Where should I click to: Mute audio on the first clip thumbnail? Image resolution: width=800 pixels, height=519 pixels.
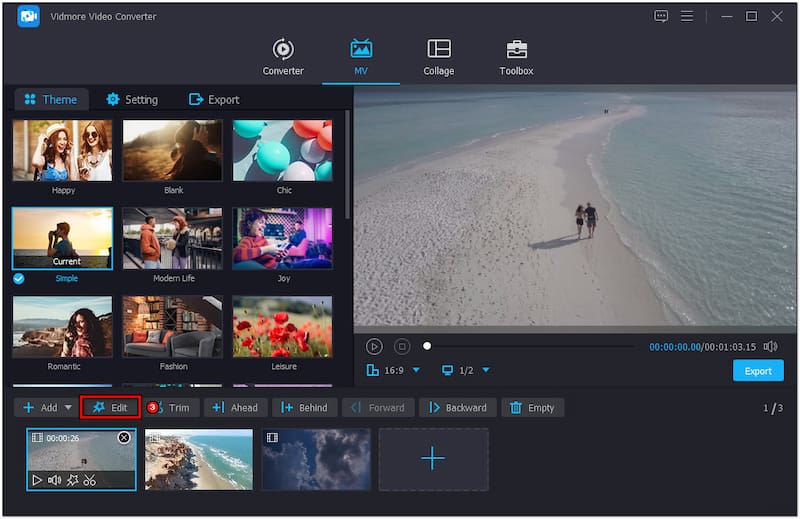point(54,480)
